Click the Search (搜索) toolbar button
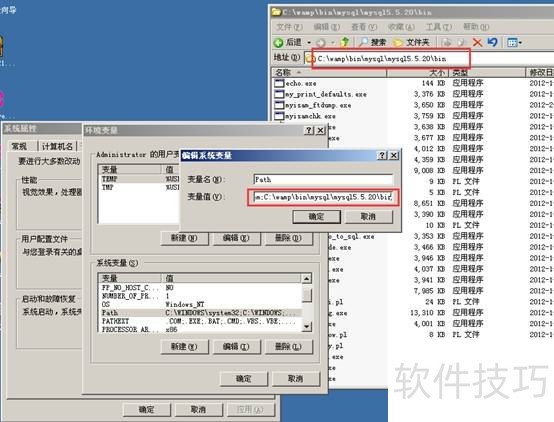 pyautogui.click(x=373, y=42)
